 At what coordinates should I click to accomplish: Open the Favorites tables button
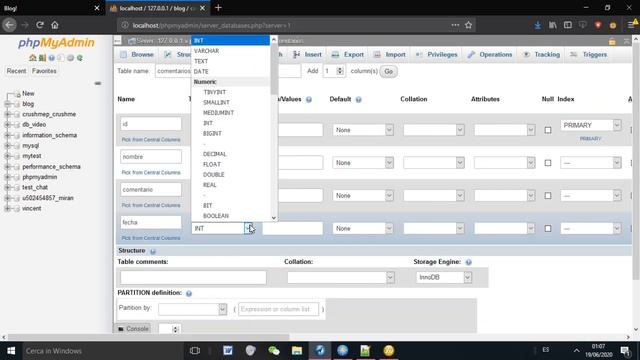[44, 71]
